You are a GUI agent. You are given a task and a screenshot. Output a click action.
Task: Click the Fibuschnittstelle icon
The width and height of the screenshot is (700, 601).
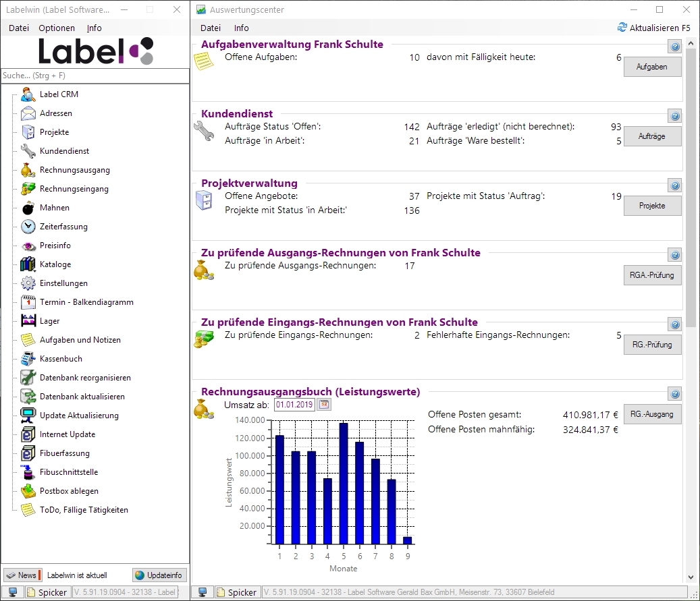point(28,472)
